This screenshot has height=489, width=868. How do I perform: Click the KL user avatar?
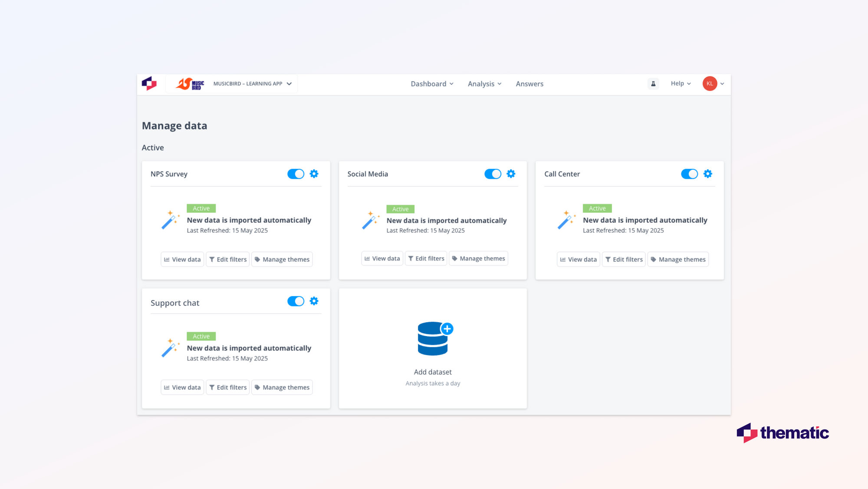tap(710, 84)
